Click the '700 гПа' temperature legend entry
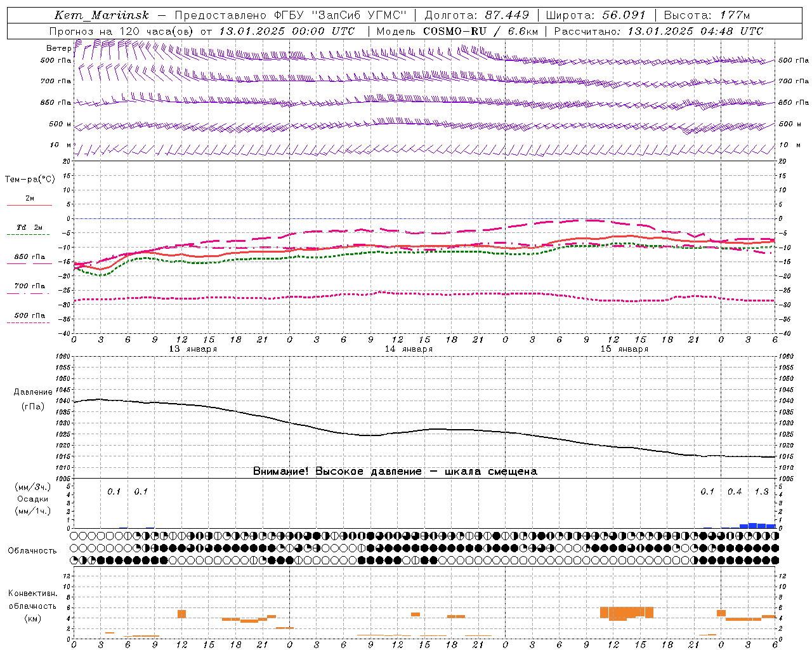This screenshot has width=812, height=650. click(x=30, y=286)
